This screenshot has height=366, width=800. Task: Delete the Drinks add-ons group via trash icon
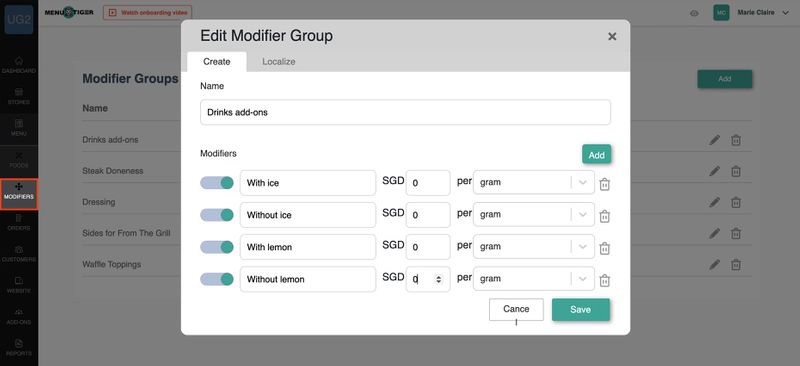[736, 140]
